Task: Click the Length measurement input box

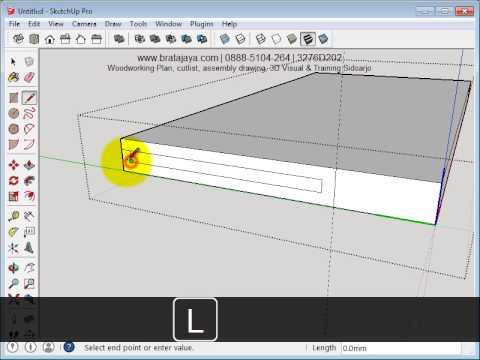Action: click(x=401, y=348)
